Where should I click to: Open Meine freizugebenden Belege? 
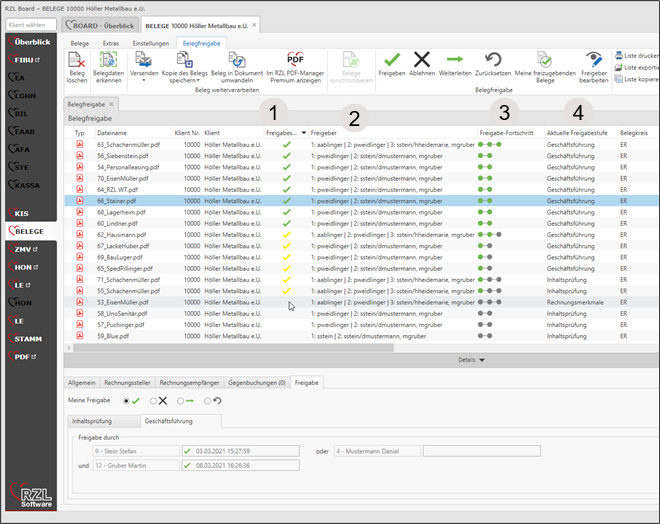click(544, 61)
